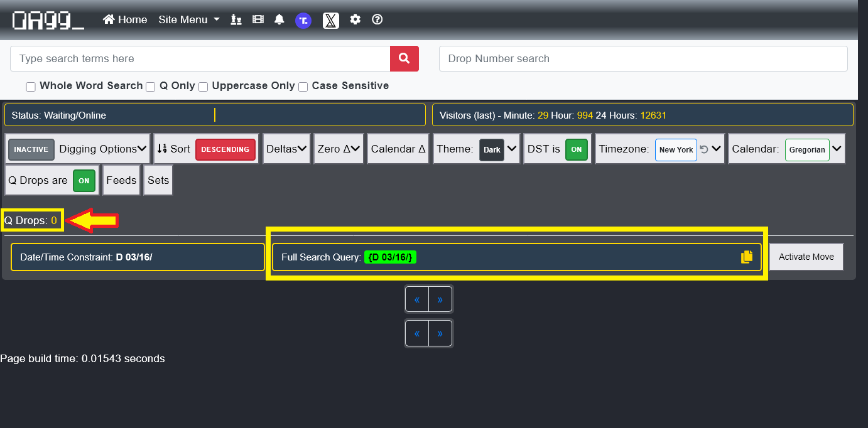
Task: Open the Site Menu
Action: (189, 19)
